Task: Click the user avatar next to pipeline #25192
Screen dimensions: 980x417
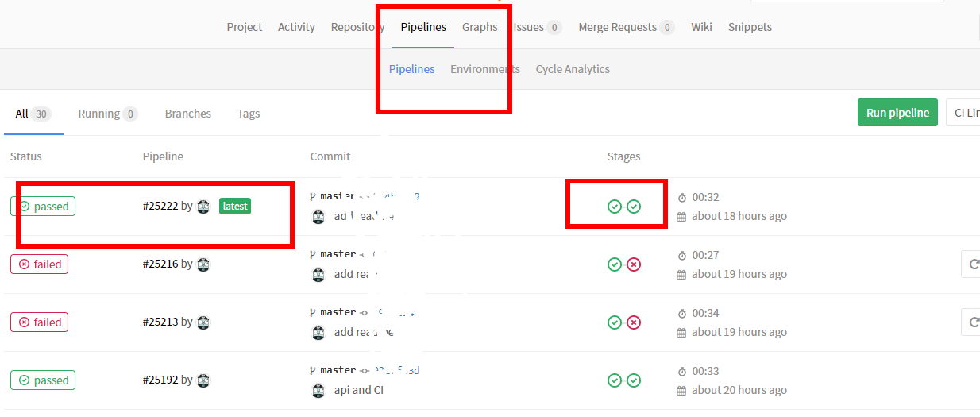Action: point(203,380)
